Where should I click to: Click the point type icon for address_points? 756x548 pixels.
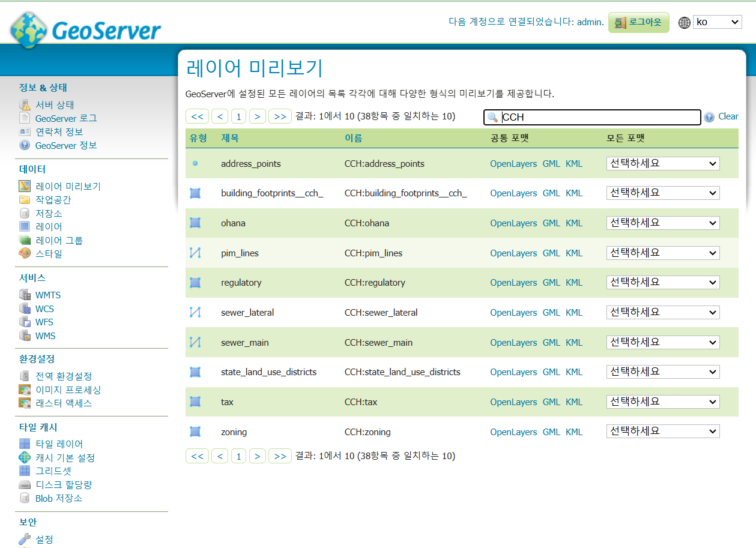pyautogui.click(x=195, y=163)
